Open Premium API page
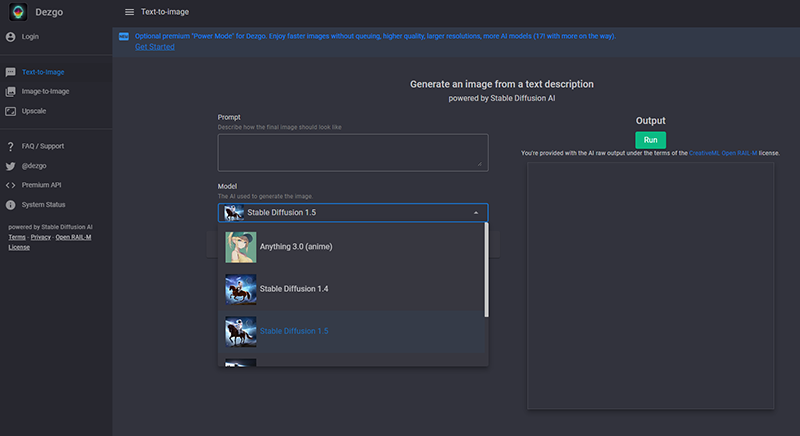The width and height of the screenshot is (800, 436). click(x=41, y=185)
